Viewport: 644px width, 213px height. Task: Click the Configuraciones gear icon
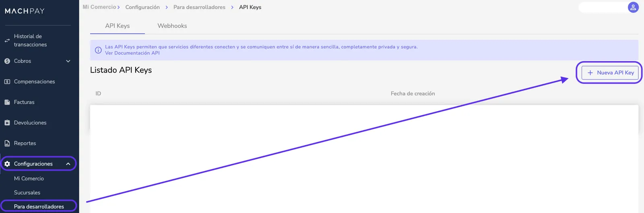pos(7,164)
